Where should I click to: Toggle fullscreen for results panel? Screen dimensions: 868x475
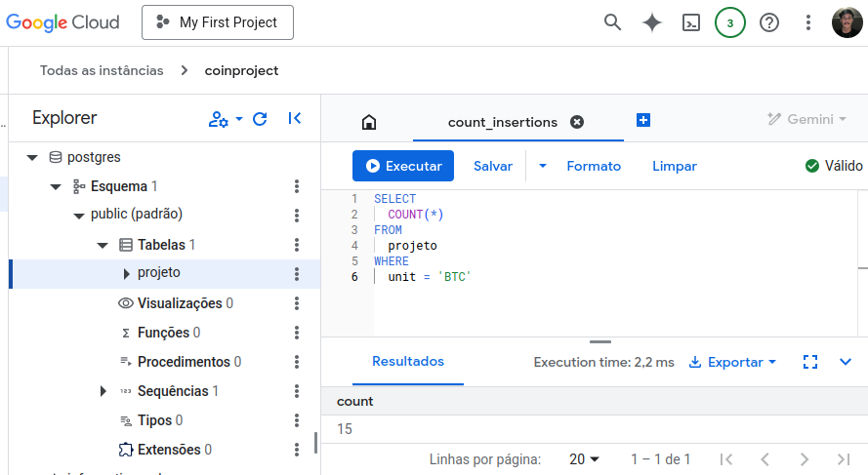809,362
